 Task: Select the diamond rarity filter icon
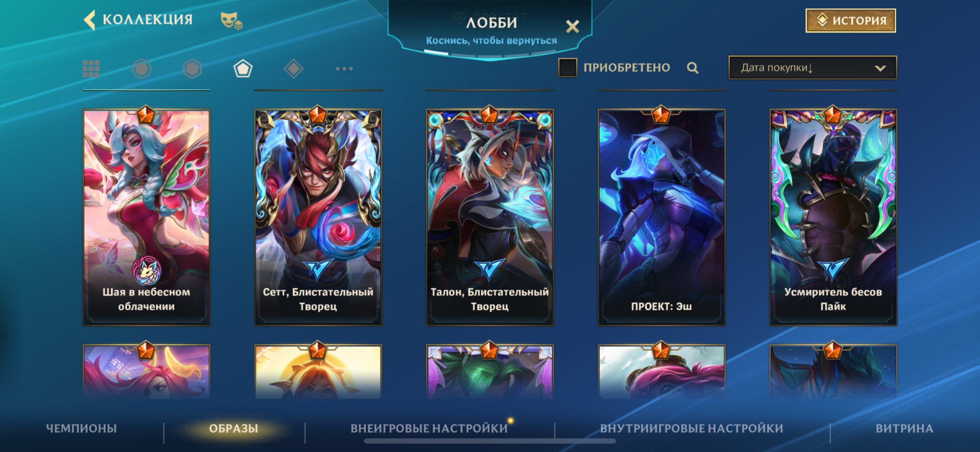(293, 69)
